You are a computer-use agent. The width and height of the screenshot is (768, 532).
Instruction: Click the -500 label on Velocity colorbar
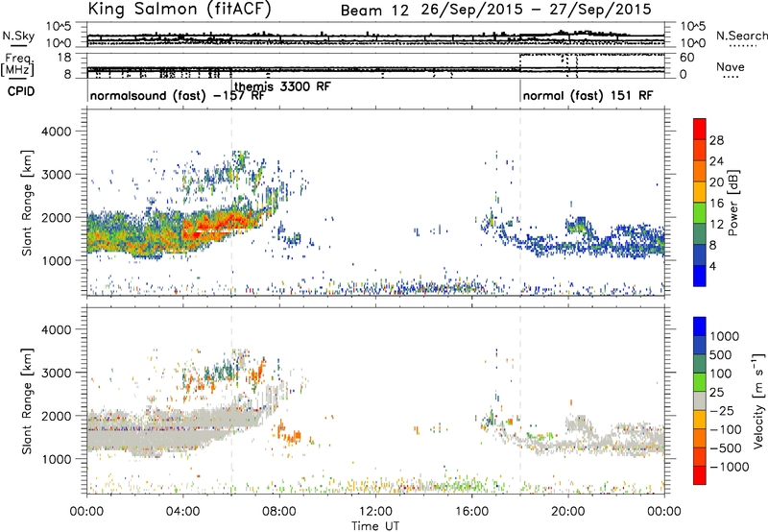click(x=726, y=448)
